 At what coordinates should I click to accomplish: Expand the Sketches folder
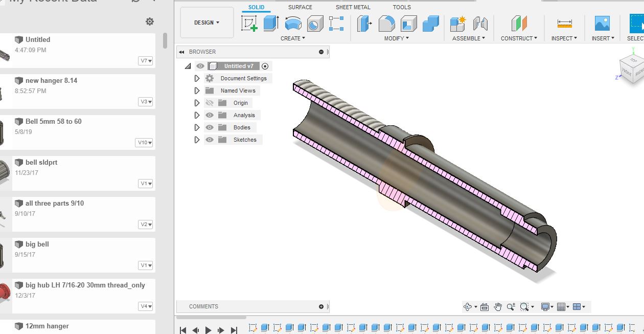[x=197, y=140]
